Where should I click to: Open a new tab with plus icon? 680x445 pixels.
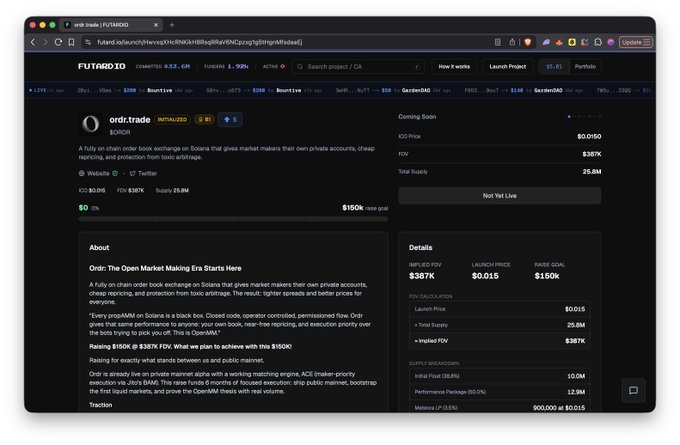click(x=172, y=25)
